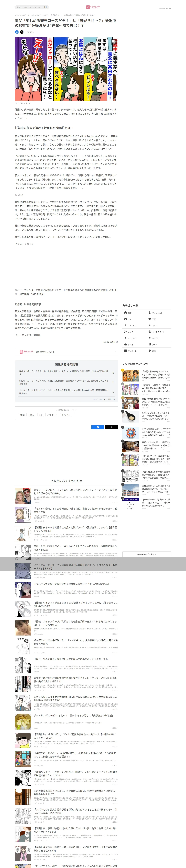Click the blue Facebook share button
Image resolution: width=186 pixels, height=868 pixels.
(x=98, y=427)
